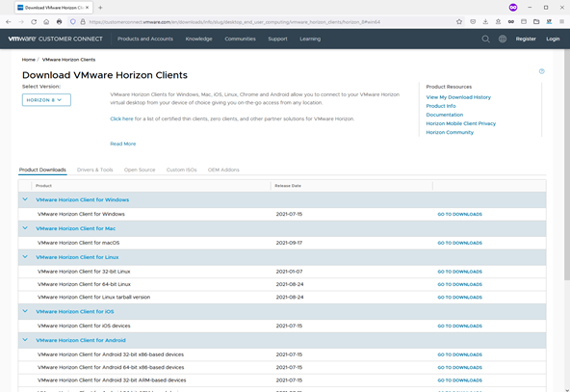Click the VMware Horizon Client for Android heading
This screenshot has width=570, height=392.
[81, 340]
